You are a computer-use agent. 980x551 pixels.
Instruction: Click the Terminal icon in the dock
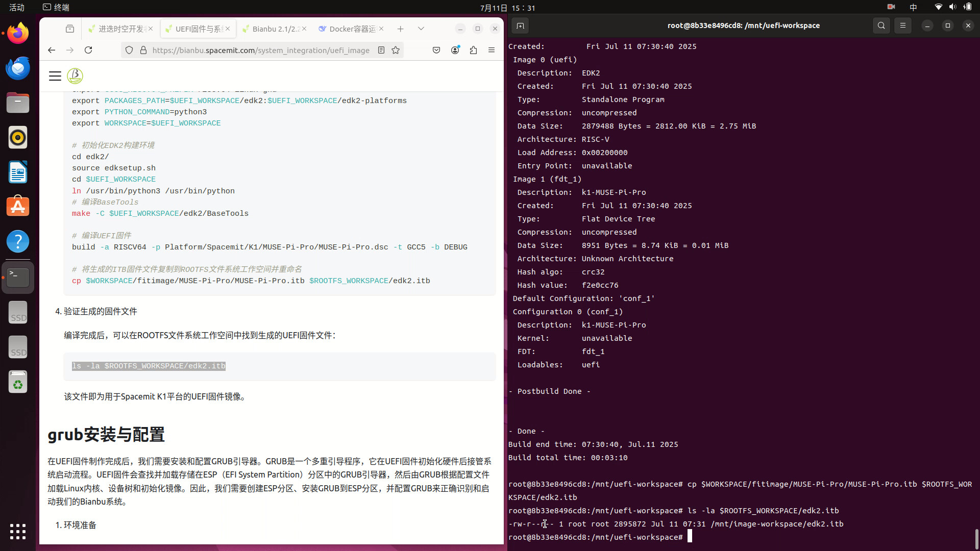pos(18,277)
